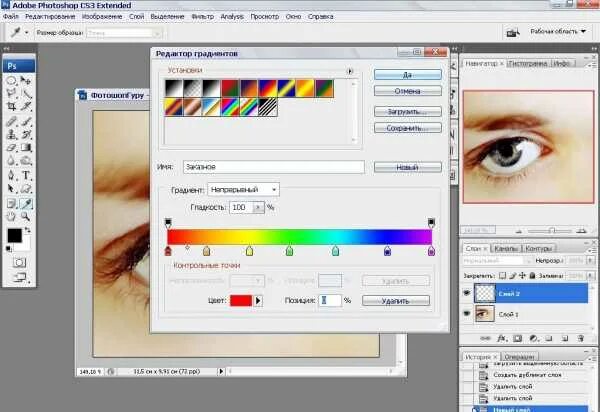Image resolution: width=600 pixels, height=412 pixels.
Task: Select the Slice tool
Action: (26, 107)
